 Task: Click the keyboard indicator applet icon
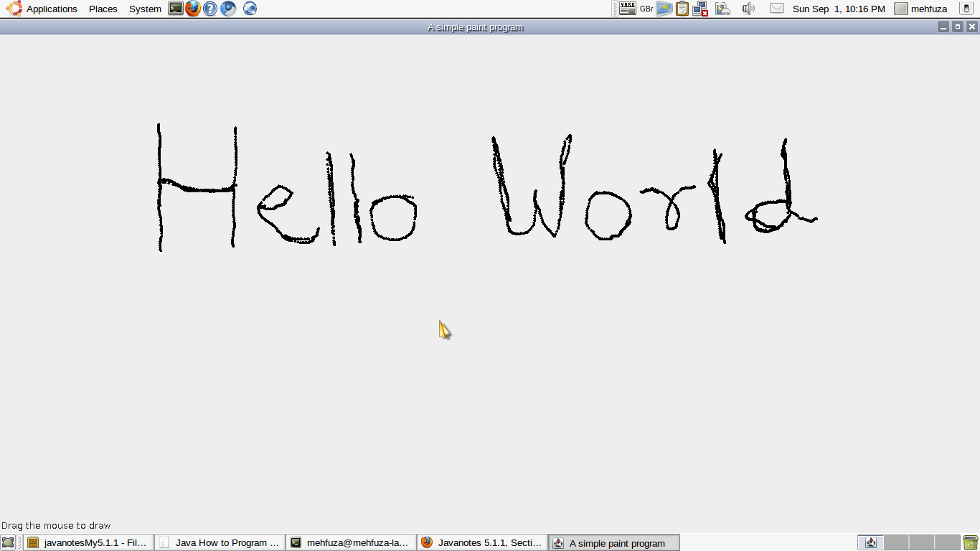(628, 9)
